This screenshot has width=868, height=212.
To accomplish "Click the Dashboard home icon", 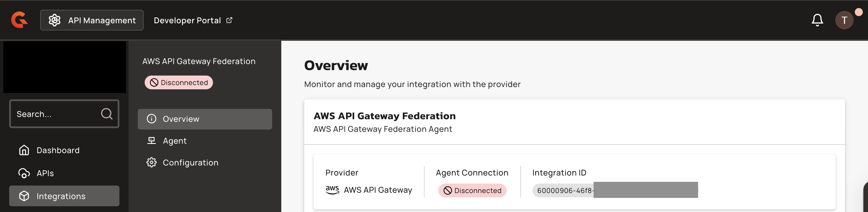I will (x=24, y=150).
